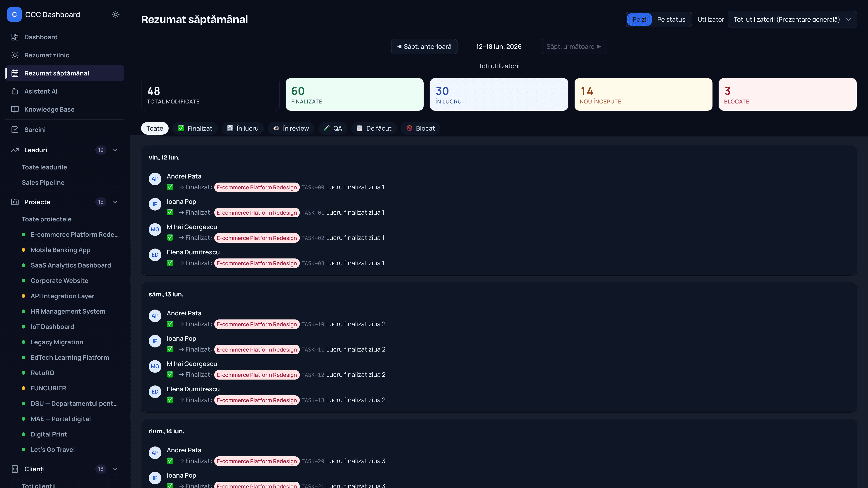Collapse the Proiecte section chevron
Viewport: 868px width, 488px height.
pyautogui.click(x=115, y=202)
